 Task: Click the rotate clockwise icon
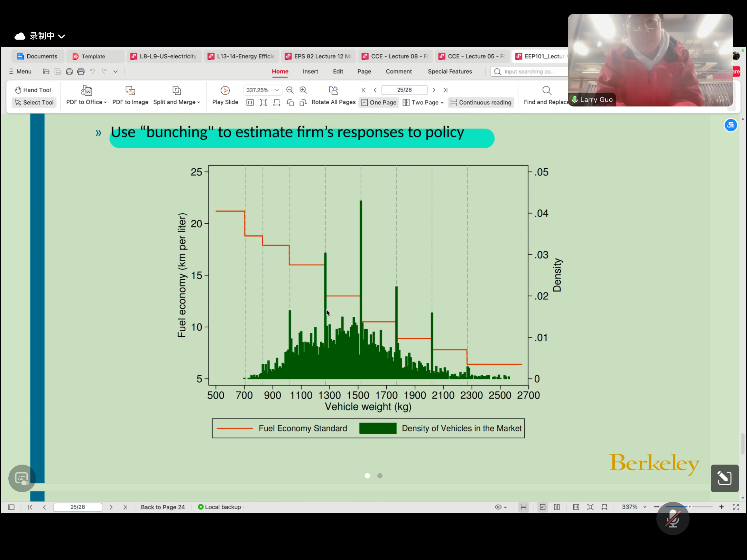(x=303, y=102)
